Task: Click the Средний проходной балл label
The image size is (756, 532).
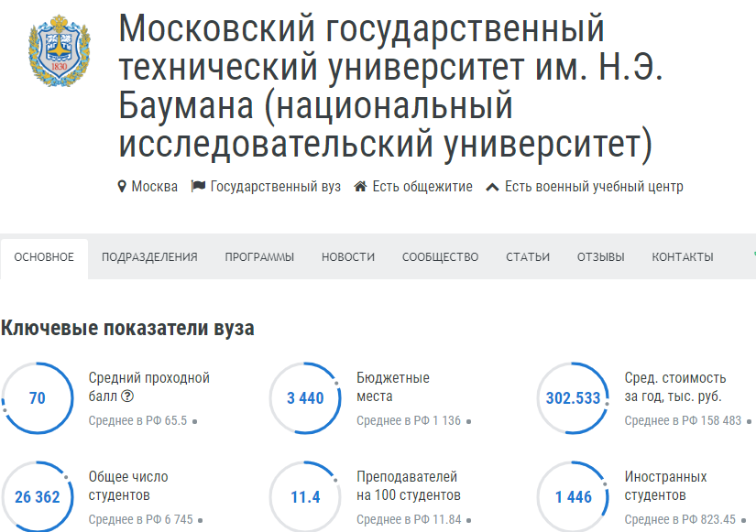Action: point(149,387)
